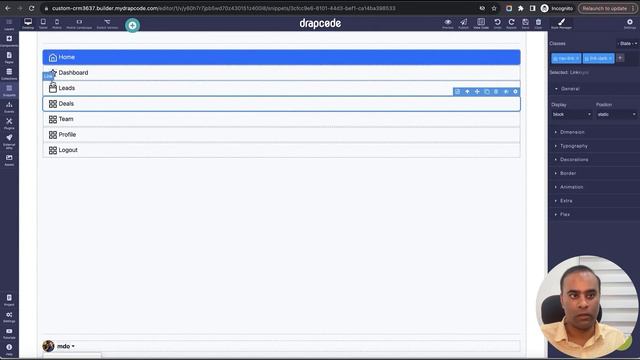Open External APIs in sidebar
This screenshot has height=360, width=640.
tap(9, 141)
